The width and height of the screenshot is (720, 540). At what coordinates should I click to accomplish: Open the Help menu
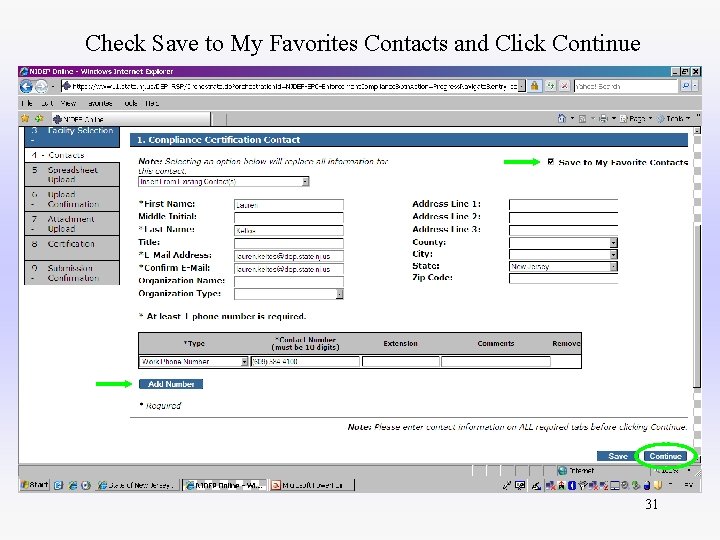(152, 103)
